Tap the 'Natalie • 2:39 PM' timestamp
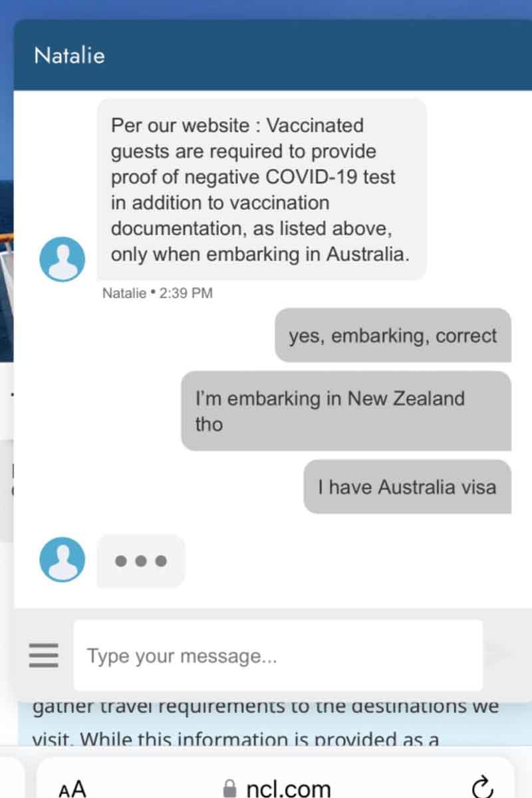Viewport: 532px width, 798px height. 158,293
